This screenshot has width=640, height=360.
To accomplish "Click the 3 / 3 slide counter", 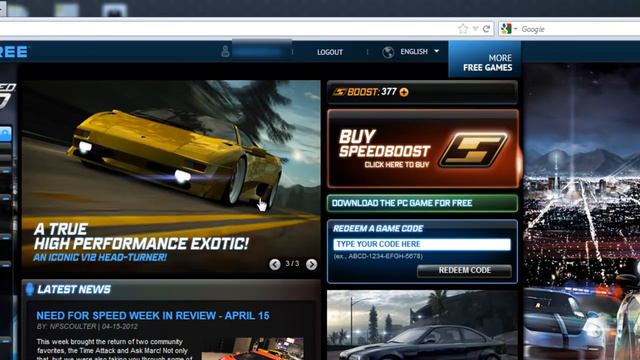I will coord(292,264).
